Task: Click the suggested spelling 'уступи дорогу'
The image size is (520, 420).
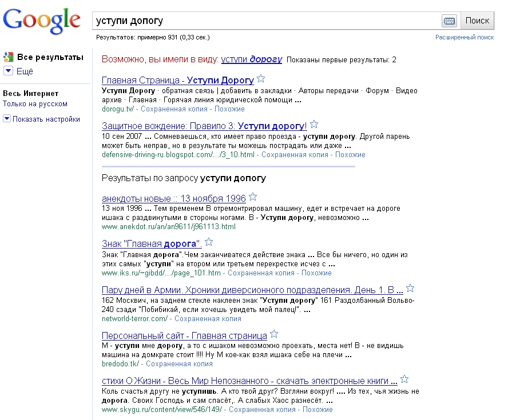Action: tap(252, 59)
